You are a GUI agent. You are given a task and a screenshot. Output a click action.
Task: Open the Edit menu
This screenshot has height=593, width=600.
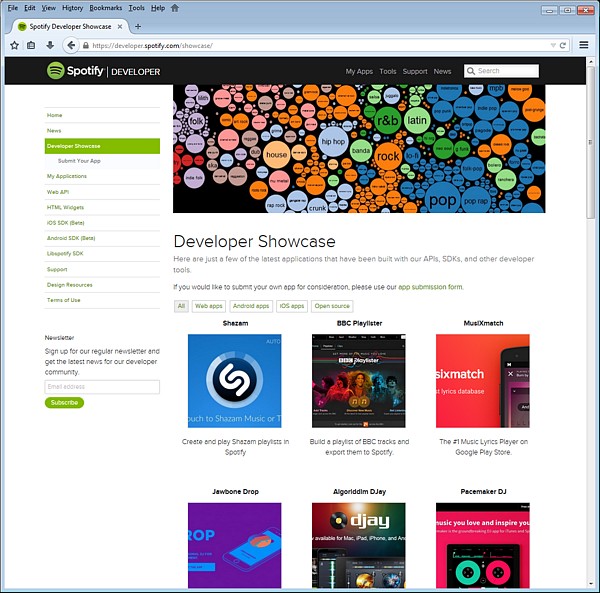(29, 8)
